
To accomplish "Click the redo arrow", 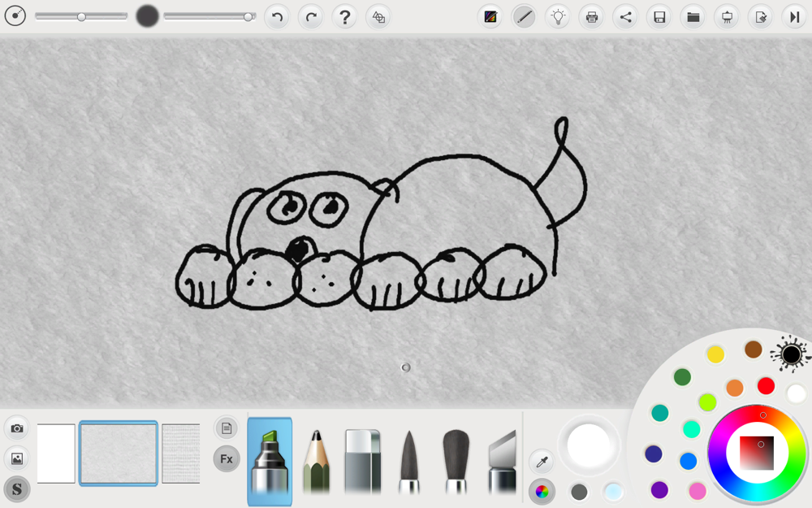I will point(311,17).
